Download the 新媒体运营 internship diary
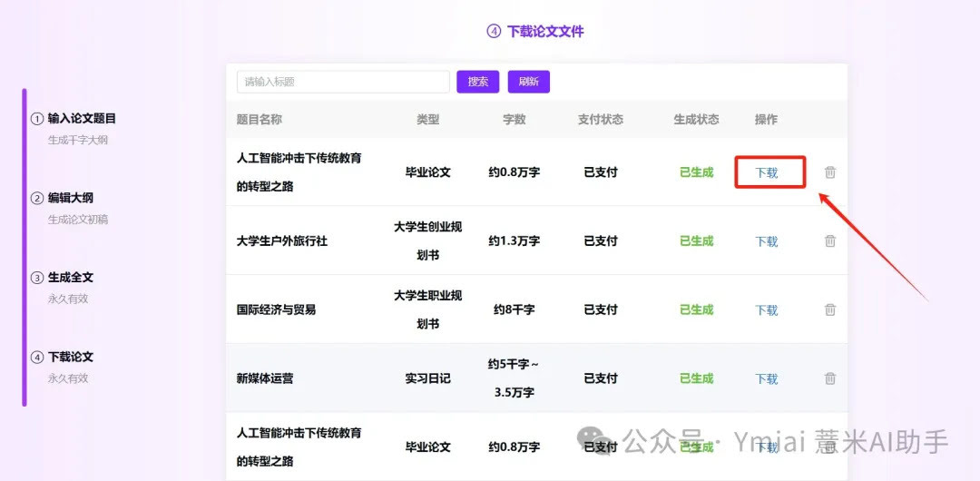 (x=767, y=379)
